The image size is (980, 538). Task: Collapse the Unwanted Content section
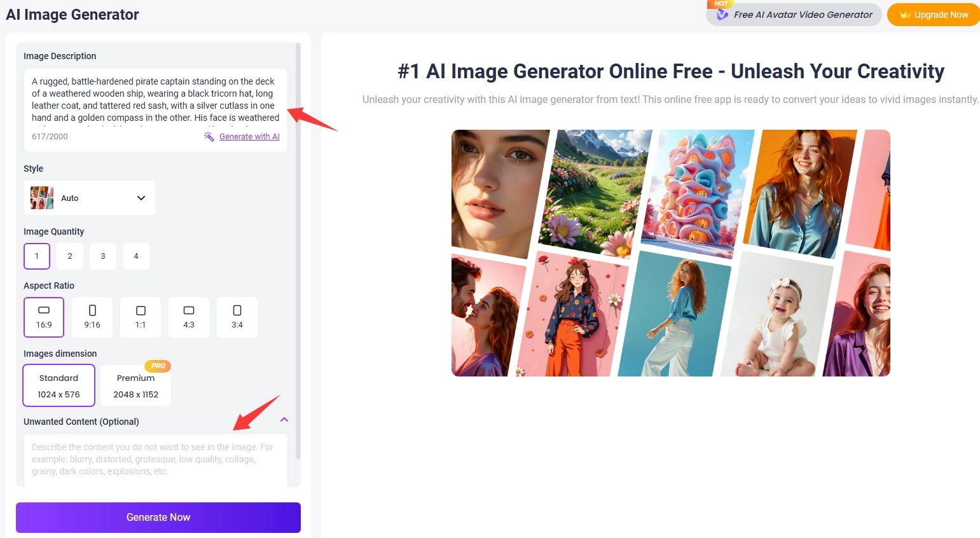pos(284,420)
